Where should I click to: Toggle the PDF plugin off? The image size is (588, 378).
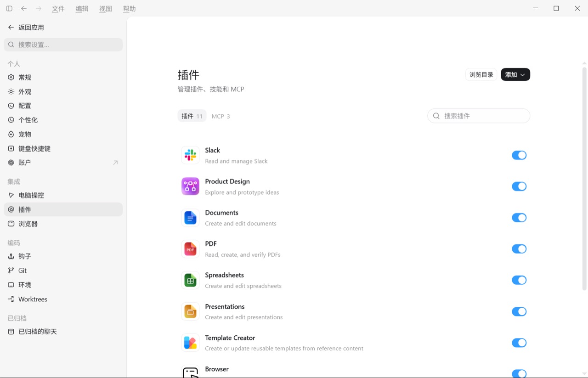coord(519,249)
